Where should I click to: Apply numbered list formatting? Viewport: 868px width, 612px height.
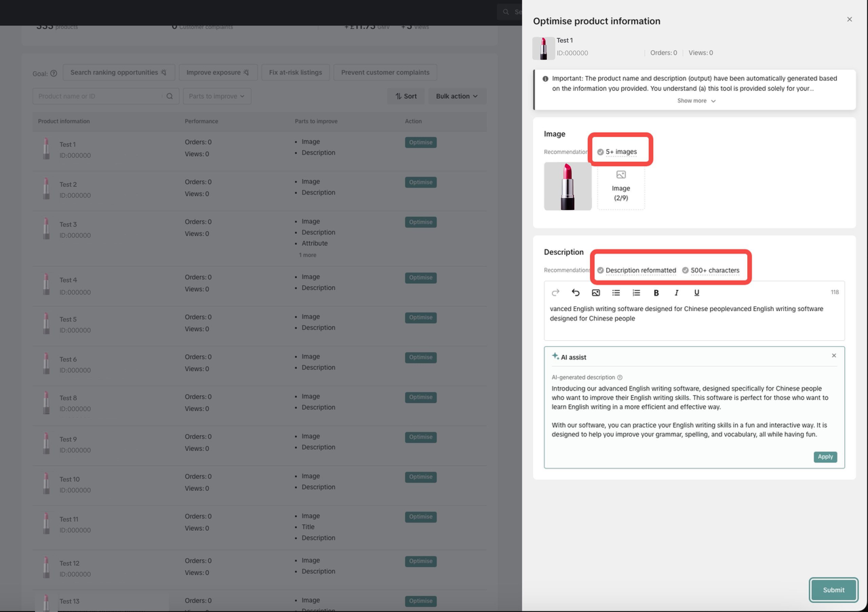point(636,292)
